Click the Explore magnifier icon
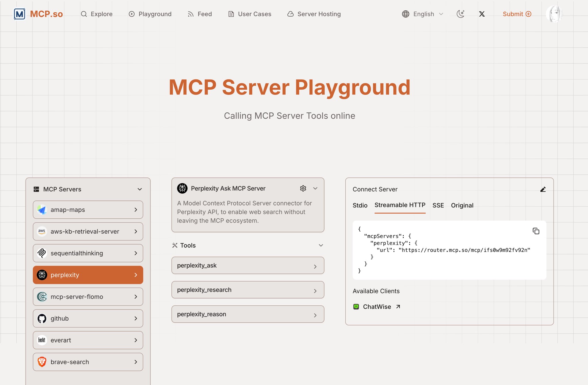Screen dimensions: 588x385 tap(84, 14)
